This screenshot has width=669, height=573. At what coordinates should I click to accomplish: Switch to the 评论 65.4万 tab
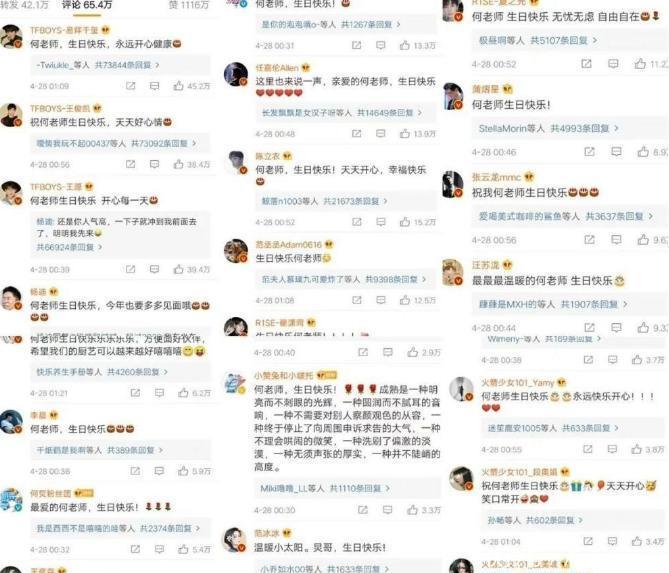point(87,5)
